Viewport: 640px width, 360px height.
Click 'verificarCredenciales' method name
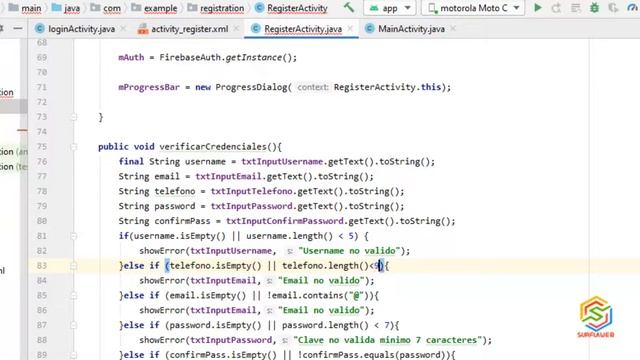click(x=213, y=147)
